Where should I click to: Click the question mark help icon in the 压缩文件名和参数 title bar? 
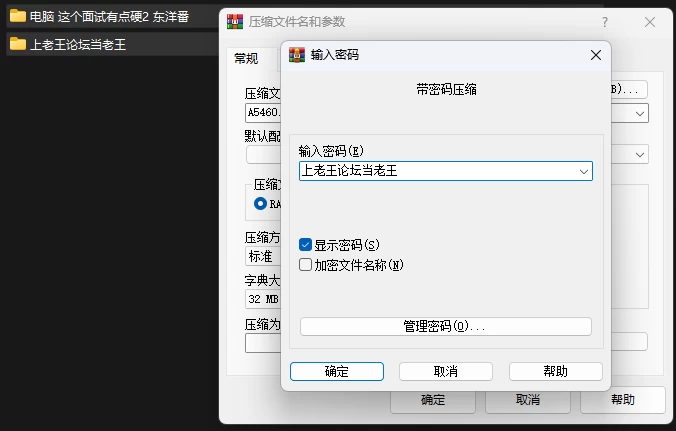click(x=605, y=22)
